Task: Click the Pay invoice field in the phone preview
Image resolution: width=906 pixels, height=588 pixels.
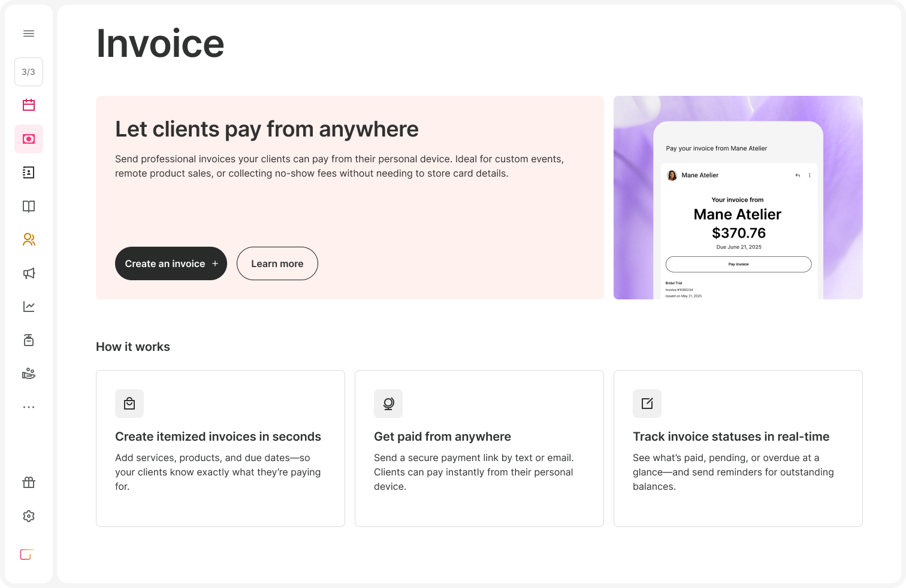Action: [x=738, y=264]
